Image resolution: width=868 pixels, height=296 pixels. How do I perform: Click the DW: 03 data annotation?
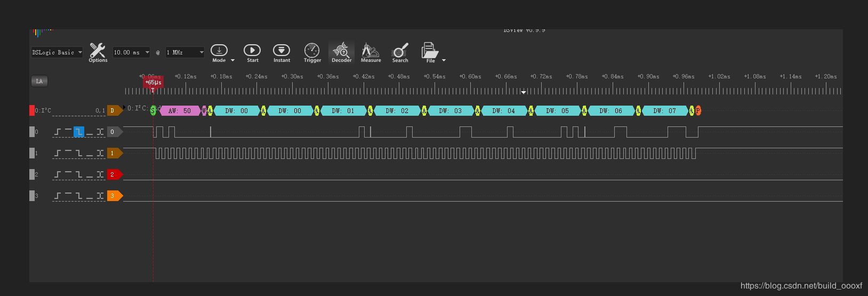451,111
